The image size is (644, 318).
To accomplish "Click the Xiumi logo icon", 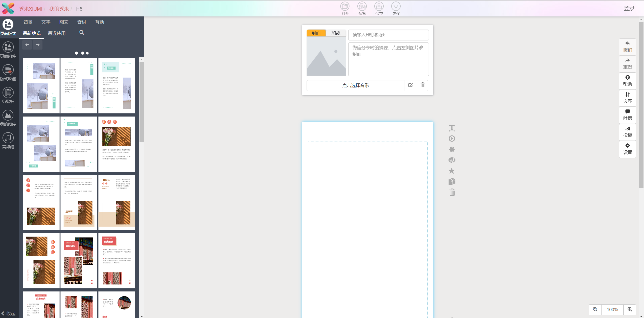I will click(x=8, y=8).
